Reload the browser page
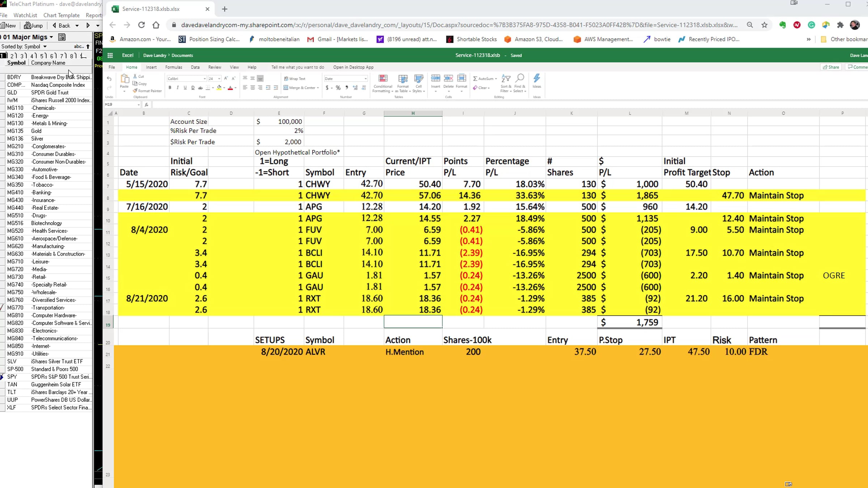 tap(141, 25)
